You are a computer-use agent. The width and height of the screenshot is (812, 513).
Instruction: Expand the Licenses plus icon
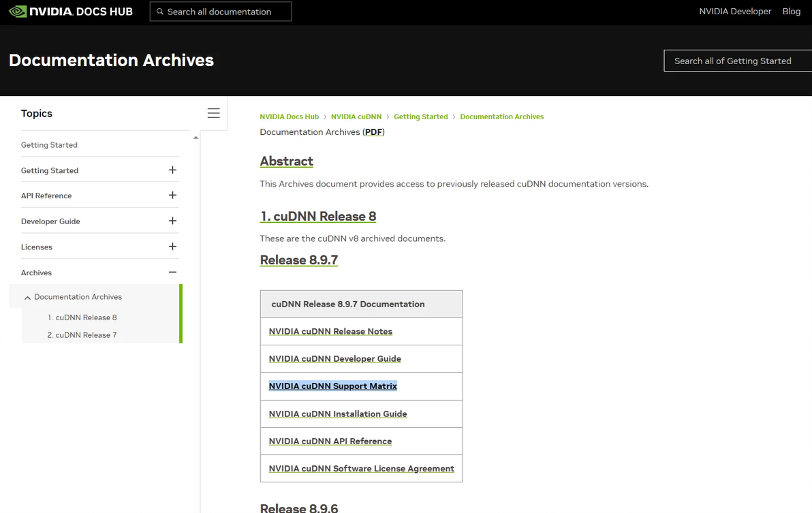click(172, 247)
